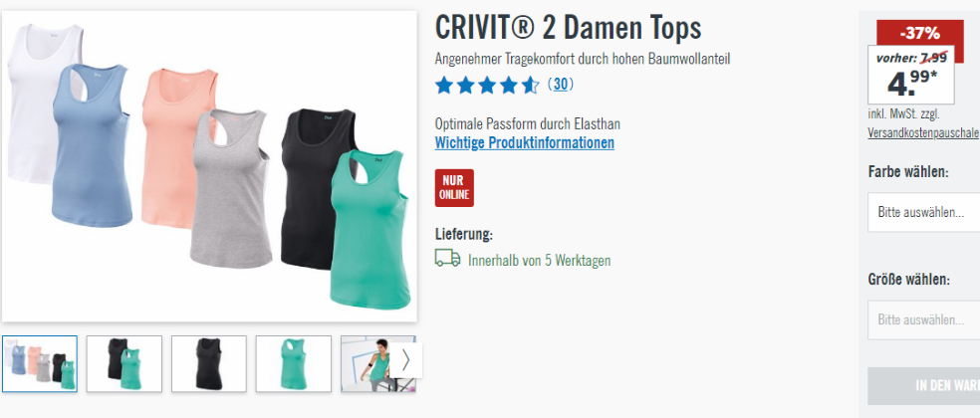Select the single black top thumbnail

(209, 363)
